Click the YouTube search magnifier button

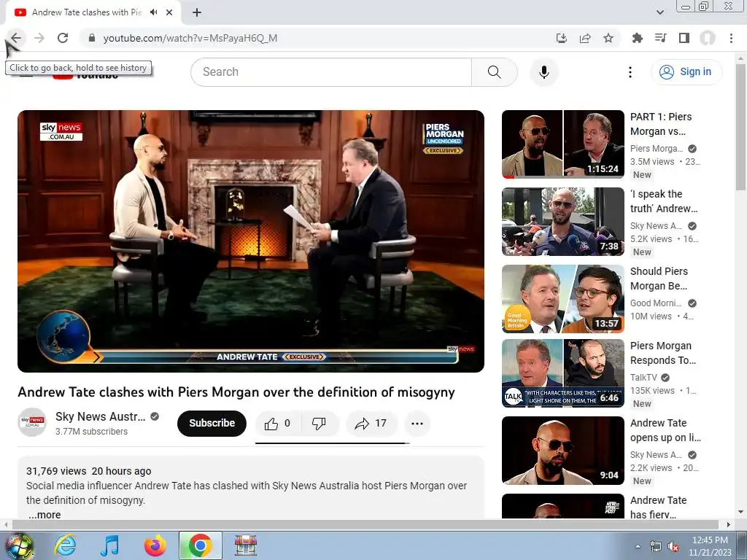[495, 72]
